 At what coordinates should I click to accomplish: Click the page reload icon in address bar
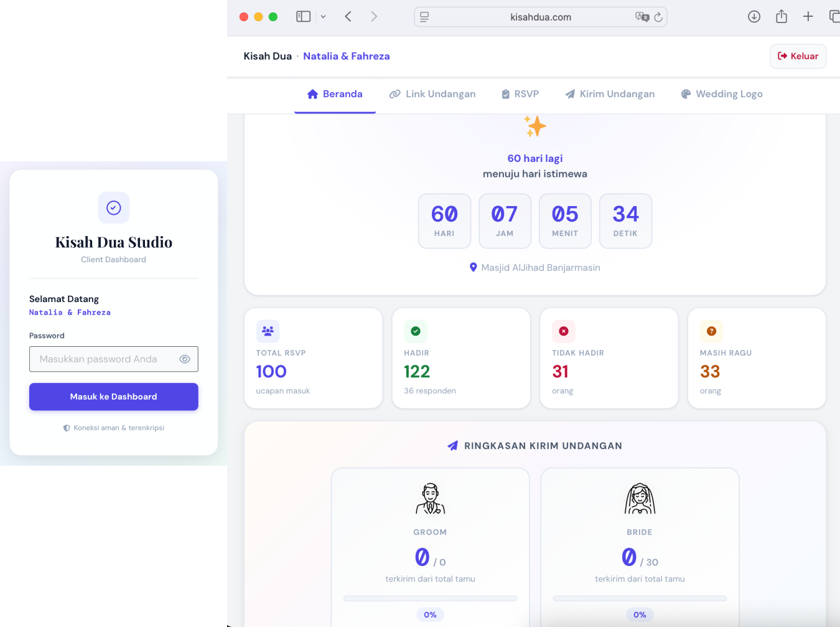pyautogui.click(x=658, y=17)
